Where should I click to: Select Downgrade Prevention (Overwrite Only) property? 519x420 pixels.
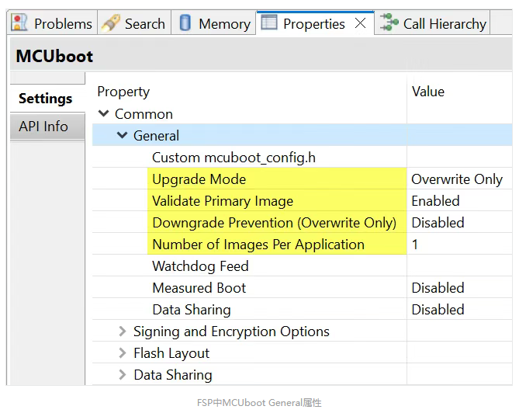tap(274, 223)
